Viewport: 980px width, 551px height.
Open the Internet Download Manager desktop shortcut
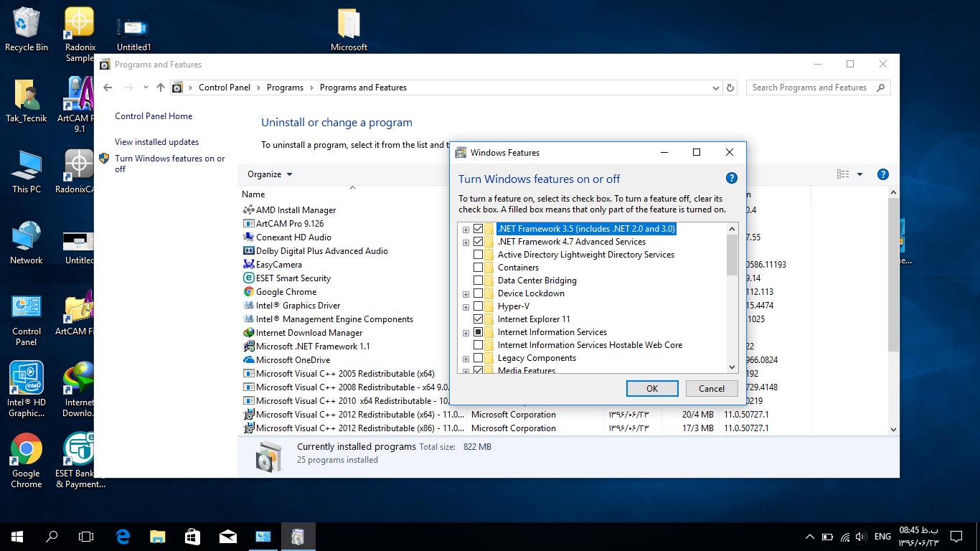click(x=79, y=389)
